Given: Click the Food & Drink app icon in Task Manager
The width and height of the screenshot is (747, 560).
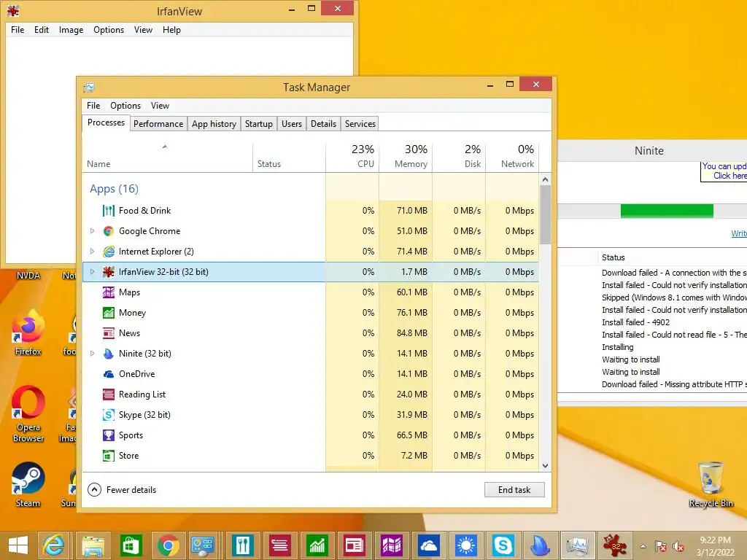Looking at the screenshot, I should click(x=109, y=211).
